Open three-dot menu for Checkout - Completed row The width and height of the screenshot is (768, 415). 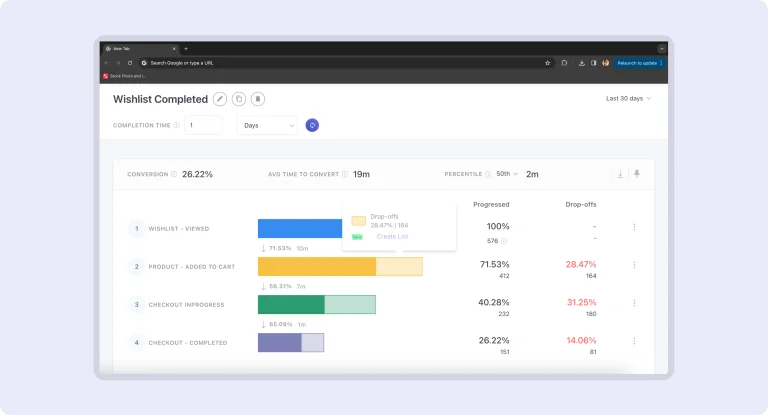click(x=634, y=342)
